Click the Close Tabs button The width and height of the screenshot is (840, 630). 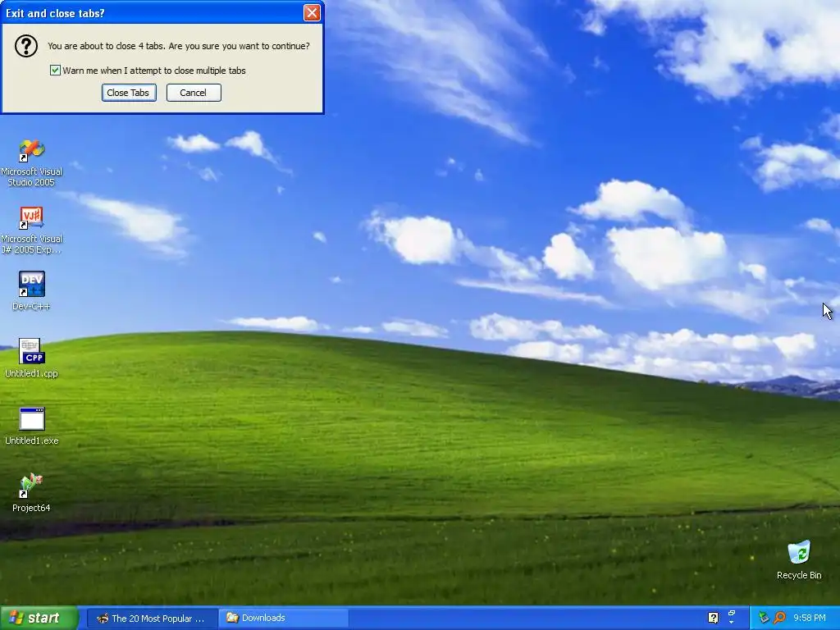point(129,93)
